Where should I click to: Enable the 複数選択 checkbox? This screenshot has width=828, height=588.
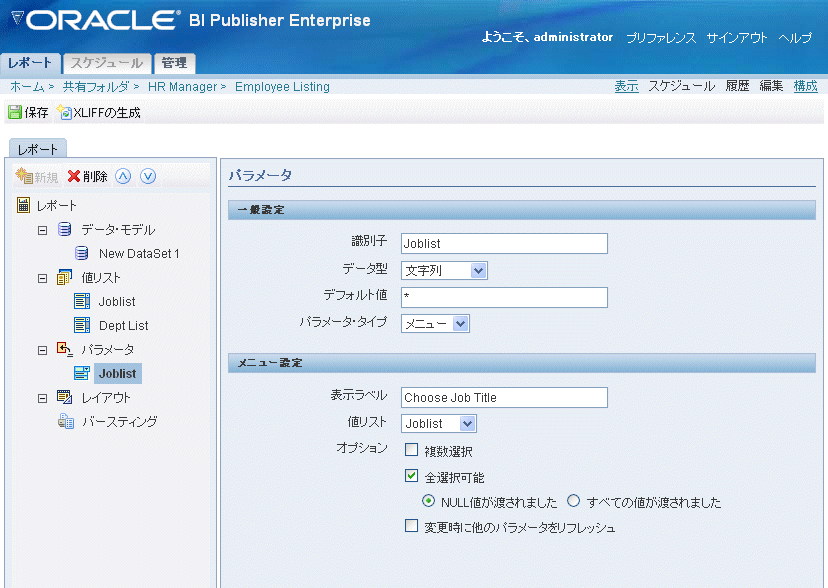coord(411,450)
